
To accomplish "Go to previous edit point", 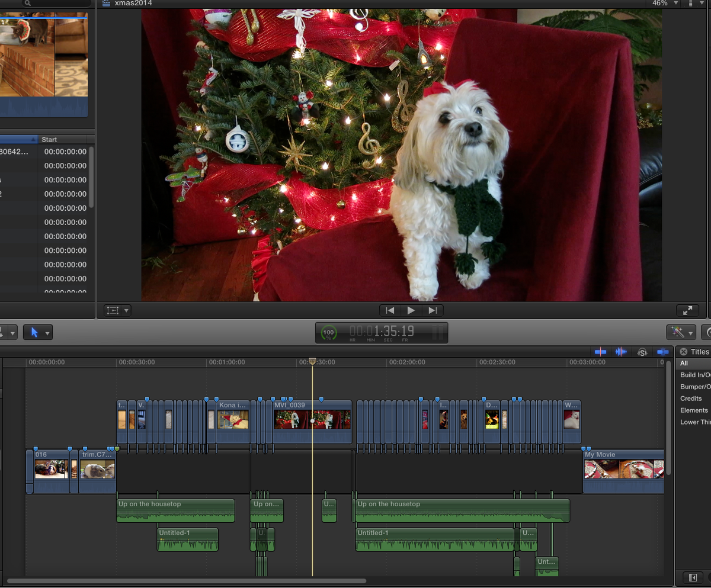I will (x=390, y=310).
